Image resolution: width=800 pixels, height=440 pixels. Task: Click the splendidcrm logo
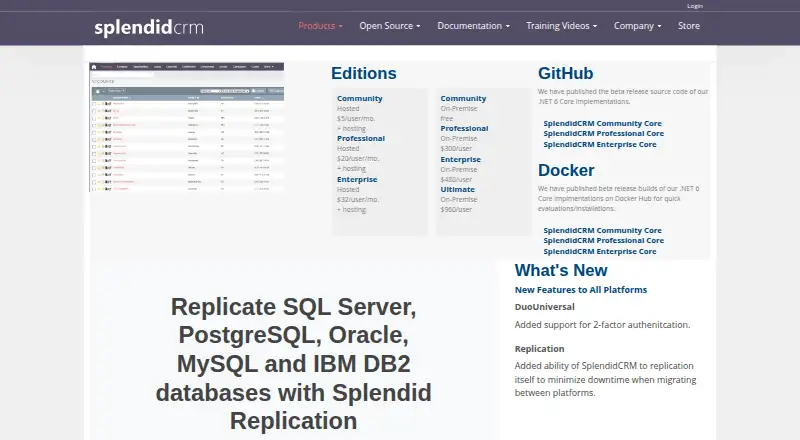(149, 27)
